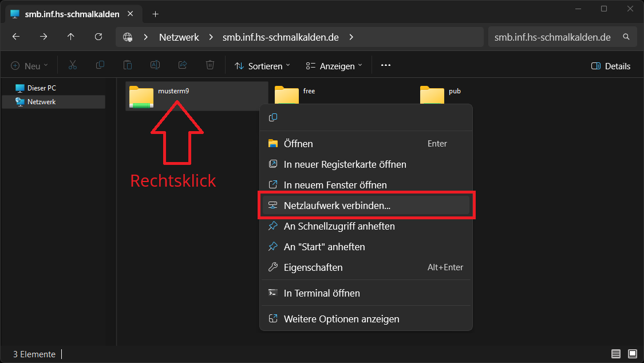Click the copy icon in context menu
644x363 pixels.
(273, 117)
